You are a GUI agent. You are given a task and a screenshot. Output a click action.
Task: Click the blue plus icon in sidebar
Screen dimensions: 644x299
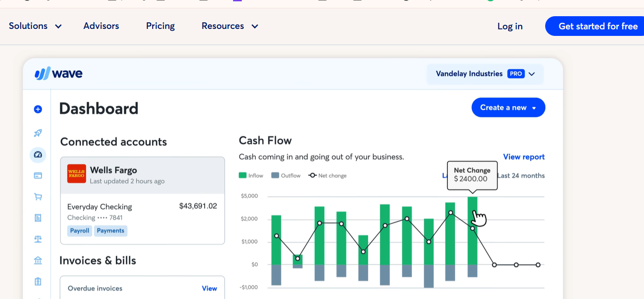(38, 109)
